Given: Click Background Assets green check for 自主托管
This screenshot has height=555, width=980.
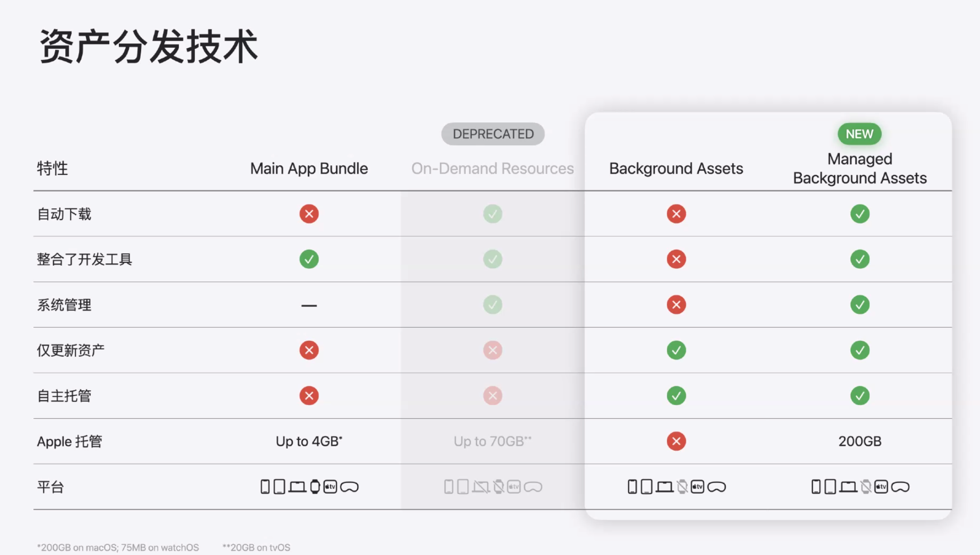Looking at the screenshot, I should (676, 395).
